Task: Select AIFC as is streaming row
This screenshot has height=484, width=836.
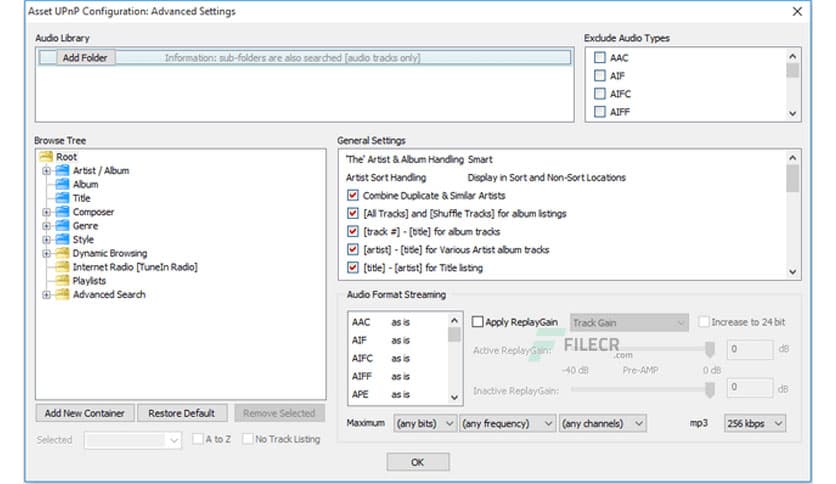Action: [x=398, y=358]
